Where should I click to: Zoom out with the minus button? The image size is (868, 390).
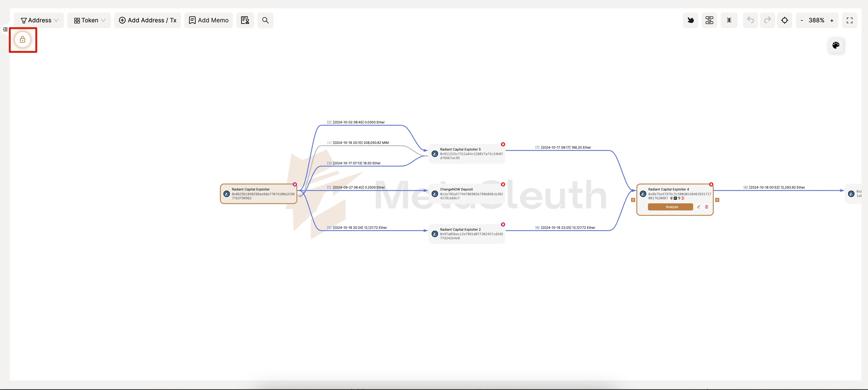(x=802, y=21)
